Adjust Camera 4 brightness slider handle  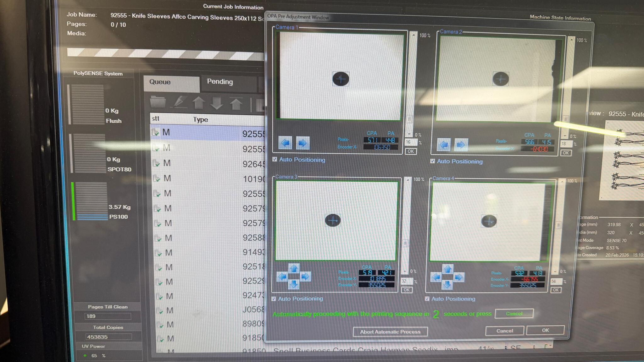pos(558,225)
